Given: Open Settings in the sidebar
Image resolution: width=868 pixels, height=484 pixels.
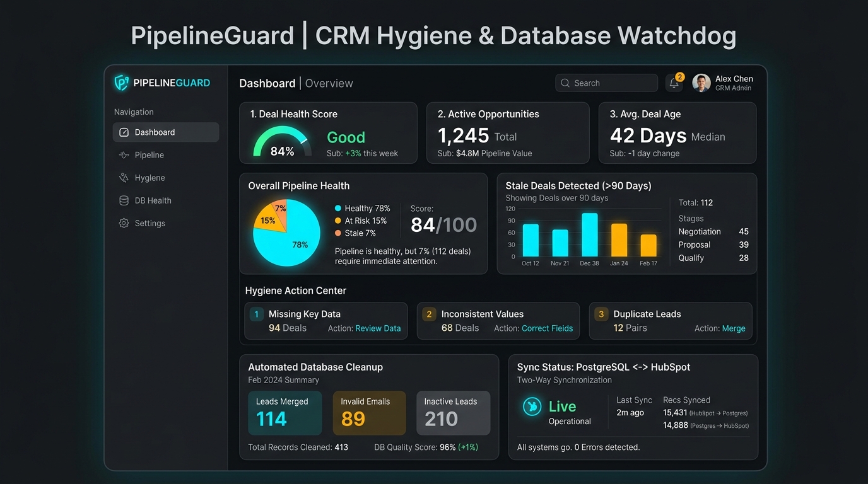Looking at the screenshot, I should 166,223.
